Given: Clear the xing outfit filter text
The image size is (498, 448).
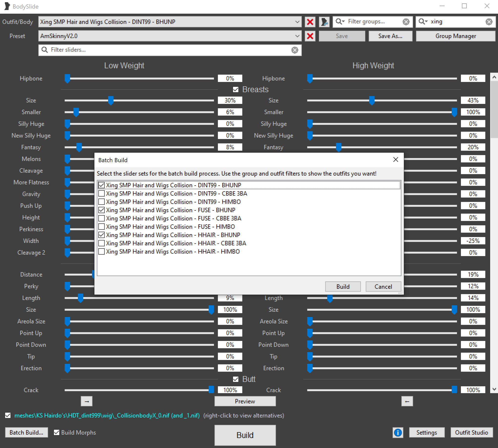Looking at the screenshot, I should (x=489, y=22).
